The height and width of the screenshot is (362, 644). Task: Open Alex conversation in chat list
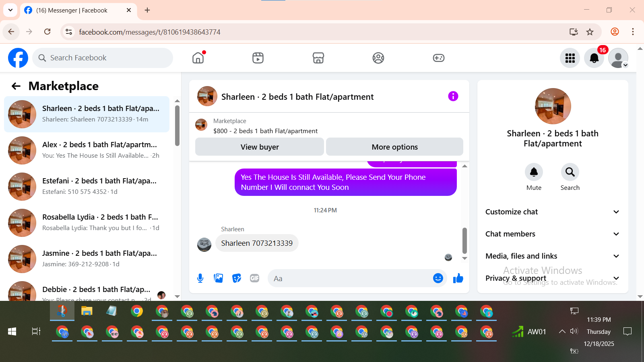pos(87,150)
